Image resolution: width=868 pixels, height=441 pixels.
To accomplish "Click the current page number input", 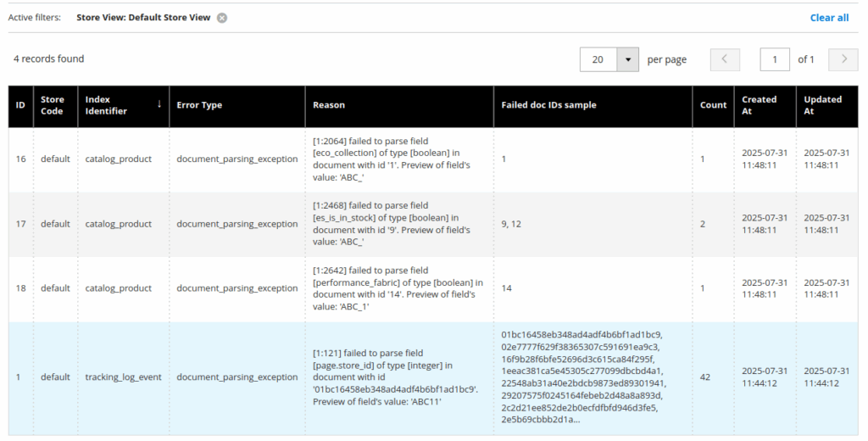I will pyautogui.click(x=774, y=59).
